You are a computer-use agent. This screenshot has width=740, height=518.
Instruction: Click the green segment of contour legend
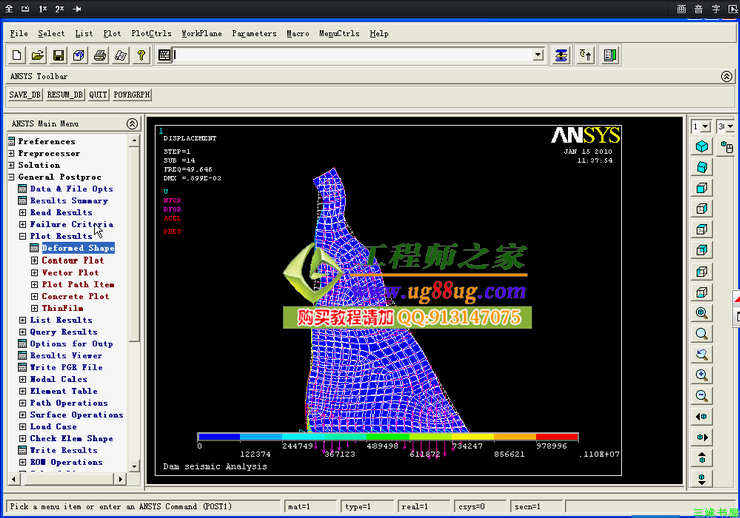[388, 437]
